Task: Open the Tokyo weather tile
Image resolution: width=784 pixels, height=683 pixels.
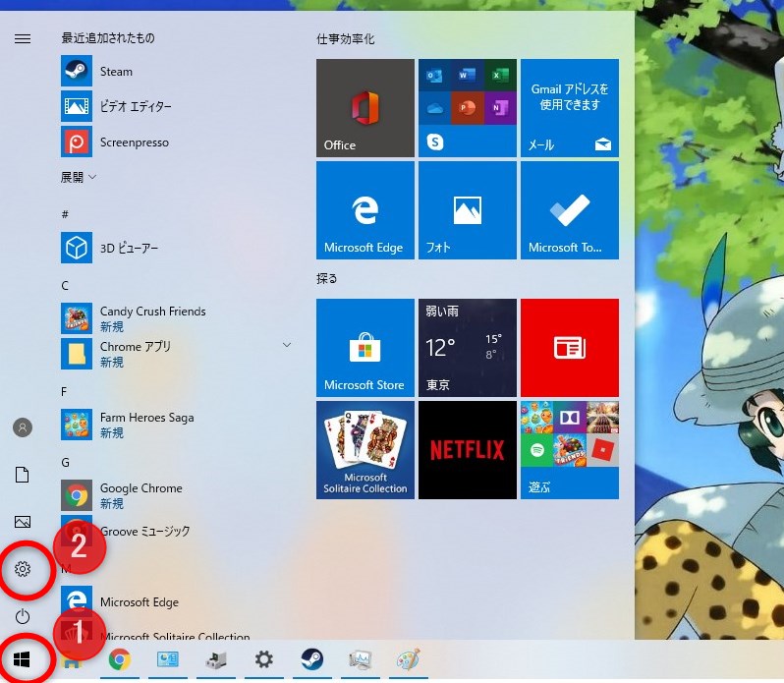Action: click(468, 348)
